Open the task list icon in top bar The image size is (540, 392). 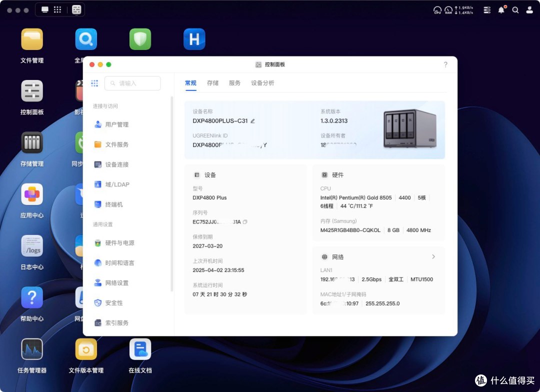(x=487, y=10)
